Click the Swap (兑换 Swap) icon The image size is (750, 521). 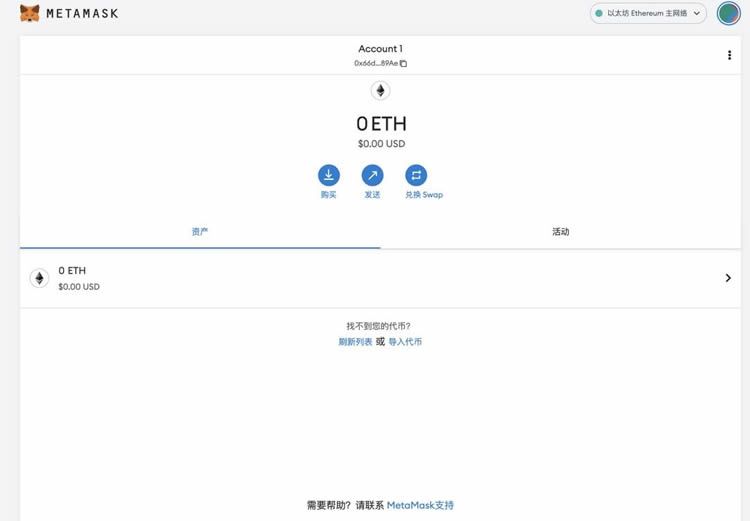pyautogui.click(x=416, y=175)
